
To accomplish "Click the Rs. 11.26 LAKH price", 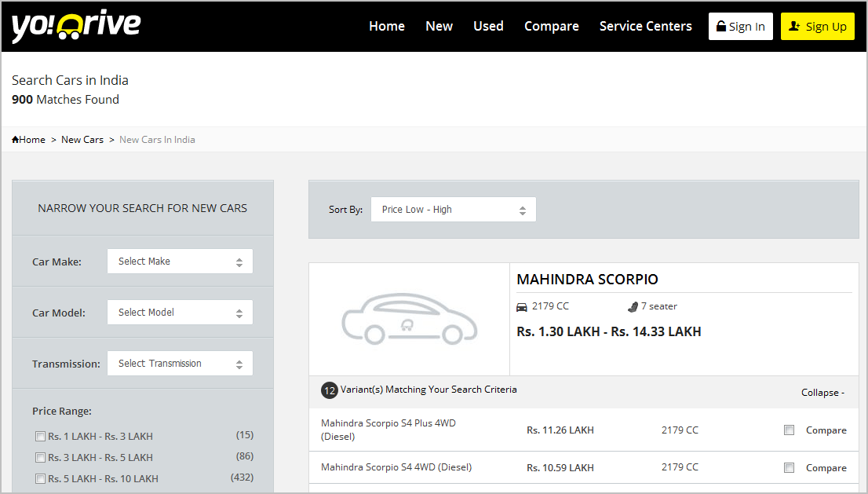I will (x=560, y=430).
